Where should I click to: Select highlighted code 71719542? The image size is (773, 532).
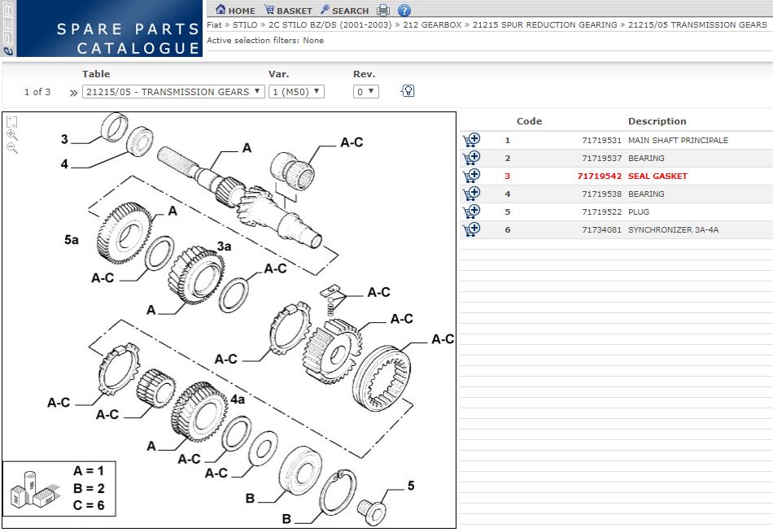click(x=600, y=176)
